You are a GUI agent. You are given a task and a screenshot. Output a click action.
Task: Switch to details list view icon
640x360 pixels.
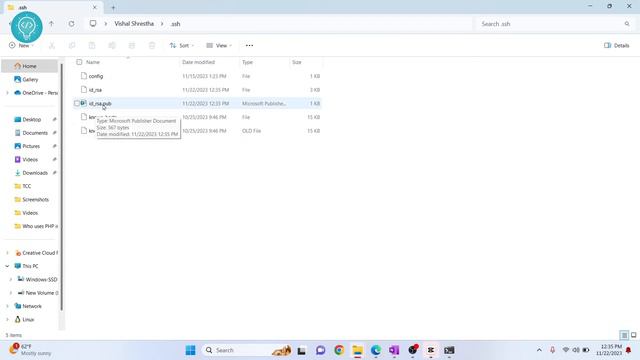pos(624,335)
